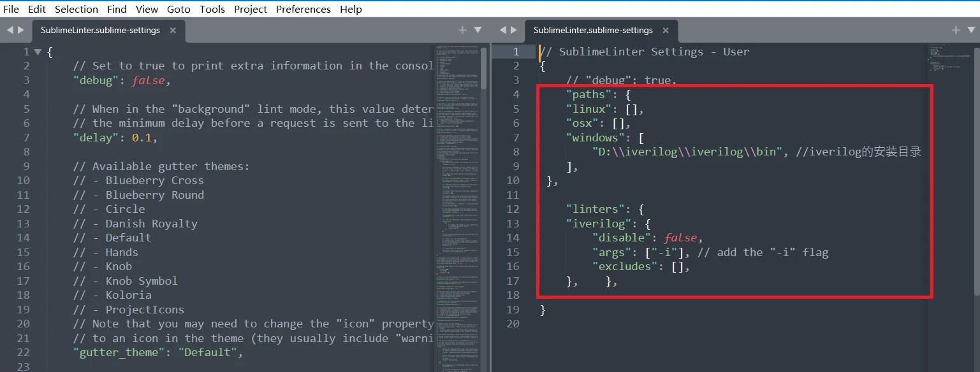Open the tab overflow dropdown in right pane

click(972, 29)
